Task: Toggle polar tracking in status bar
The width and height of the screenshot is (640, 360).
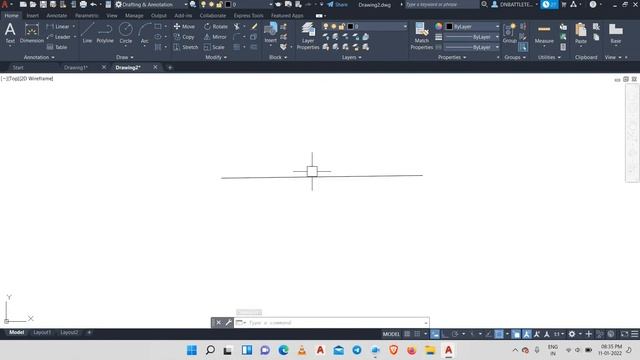Action: pos(455,334)
